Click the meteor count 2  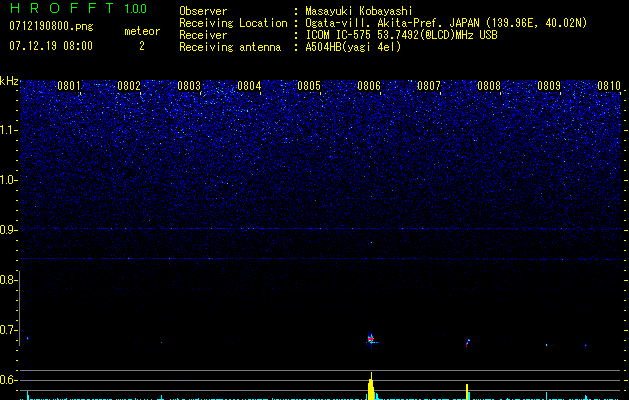pyautogui.click(x=142, y=46)
